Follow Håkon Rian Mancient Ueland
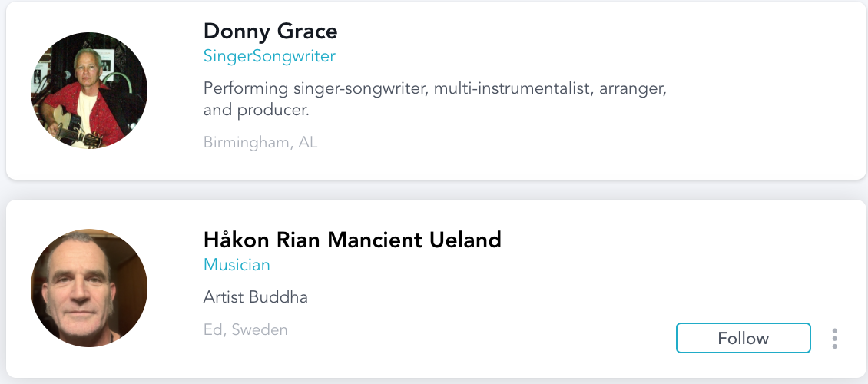Screen dimensions: 868x384 pos(743,338)
